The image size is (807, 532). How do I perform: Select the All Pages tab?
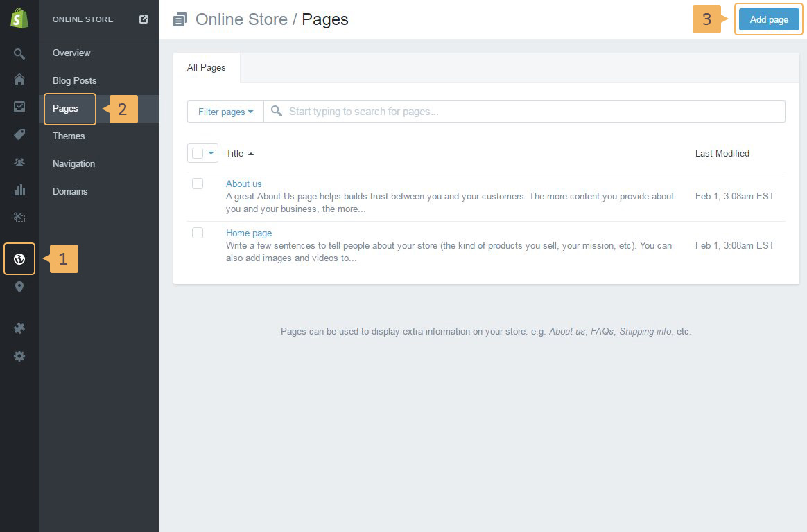[x=207, y=68]
